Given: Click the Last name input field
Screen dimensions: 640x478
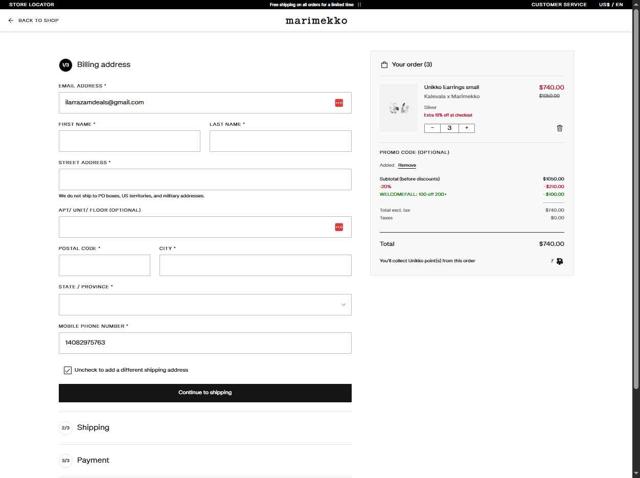Looking at the screenshot, I should click(280, 141).
